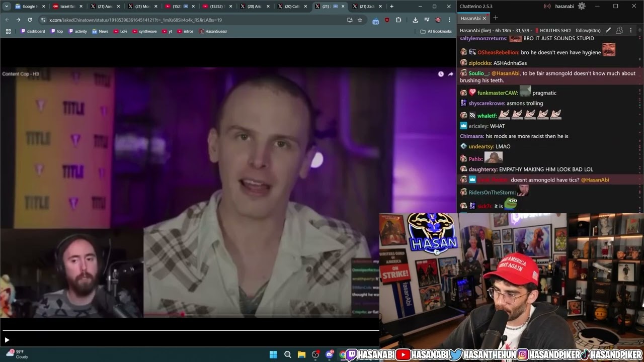This screenshot has height=362, width=644.
Task: Open OBS from the taskbar
Action: 315,354
